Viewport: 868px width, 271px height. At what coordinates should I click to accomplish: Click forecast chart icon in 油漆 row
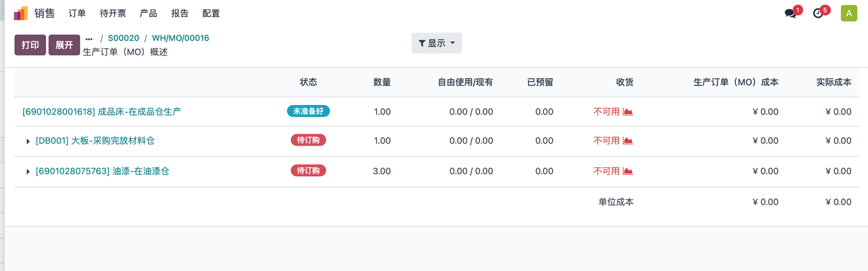click(628, 171)
